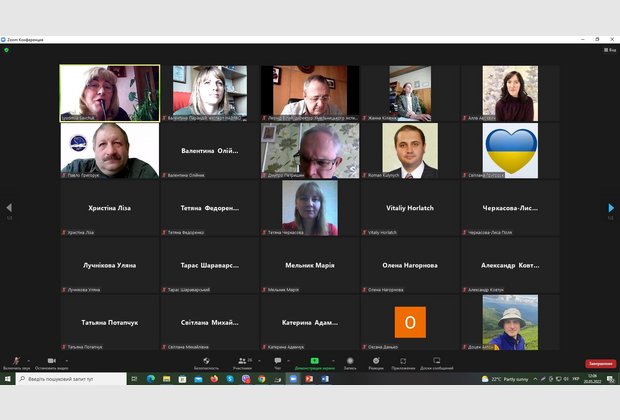Switch to the Zoom taskbar icon
620x420 pixels.
[x=293, y=379]
